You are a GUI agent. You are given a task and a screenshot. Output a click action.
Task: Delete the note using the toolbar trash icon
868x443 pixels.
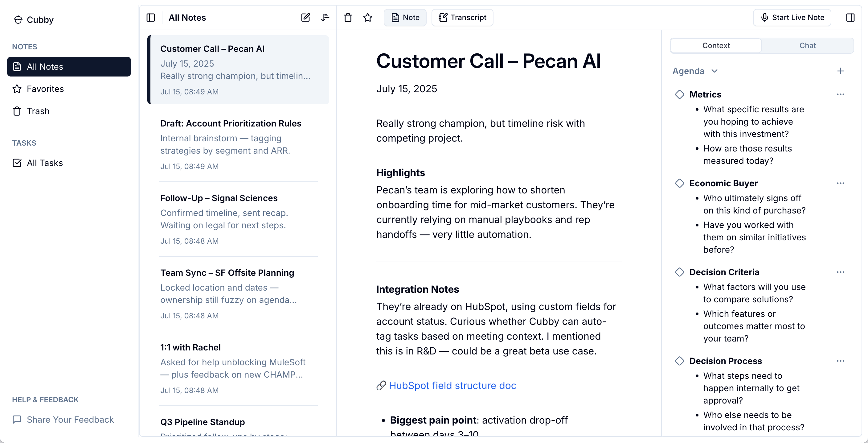click(x=348, y=18)
